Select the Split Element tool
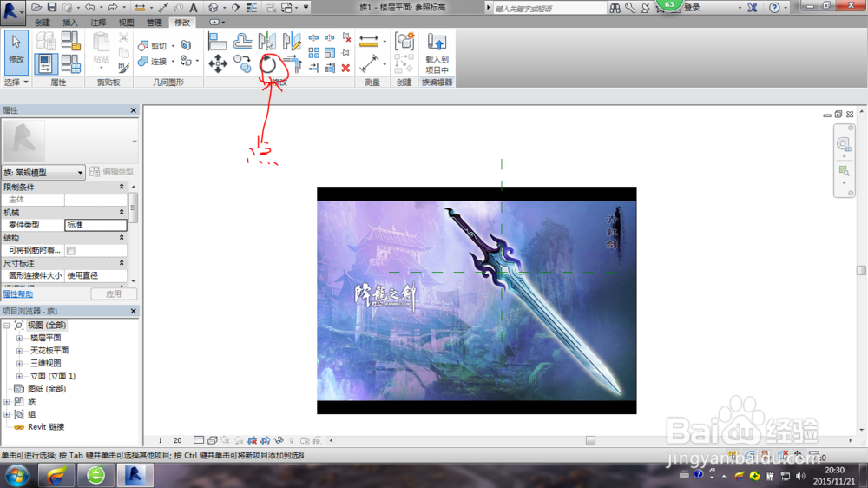 point(313,37)
